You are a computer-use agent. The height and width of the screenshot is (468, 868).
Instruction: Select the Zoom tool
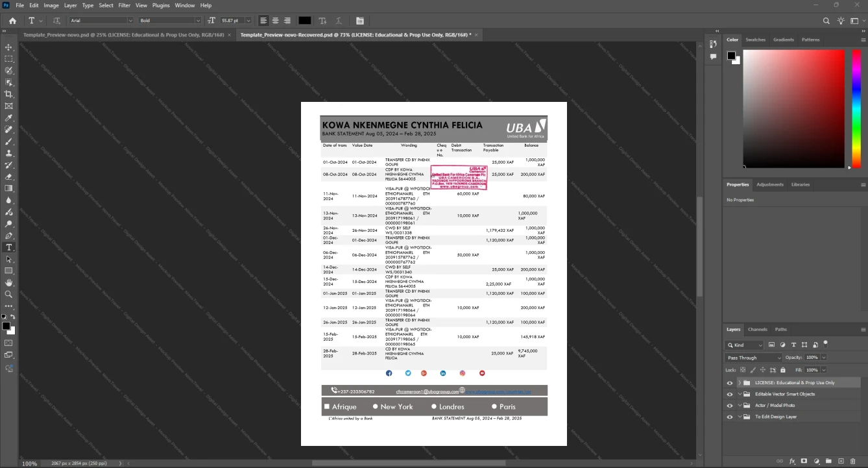(8, 294)
